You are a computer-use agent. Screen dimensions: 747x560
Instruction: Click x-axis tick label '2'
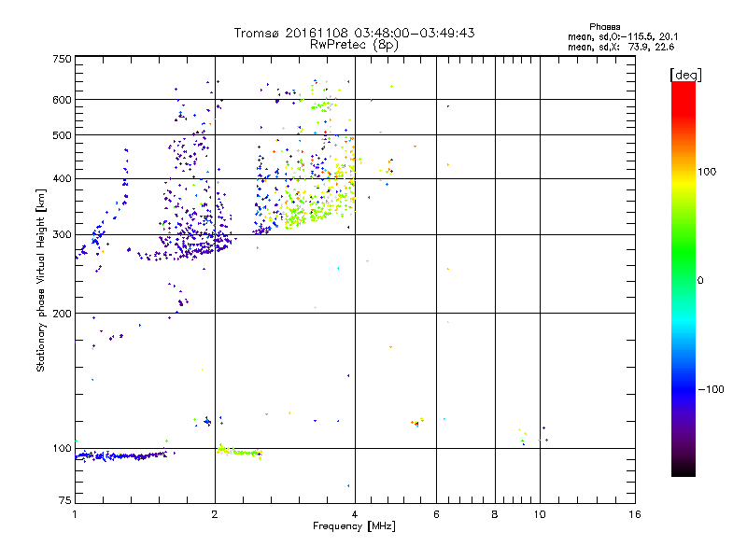tap(215, 514)
